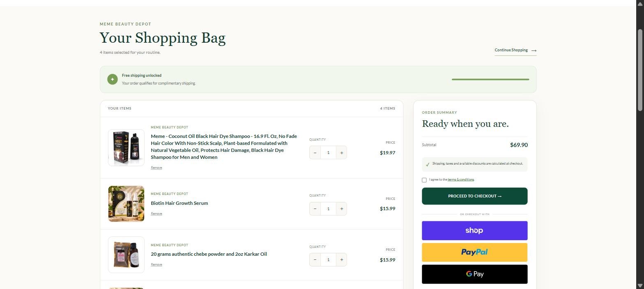
Task: Remove the Coconut Oil Black Hair Dye Shampoo
Action: pos(156,167)
